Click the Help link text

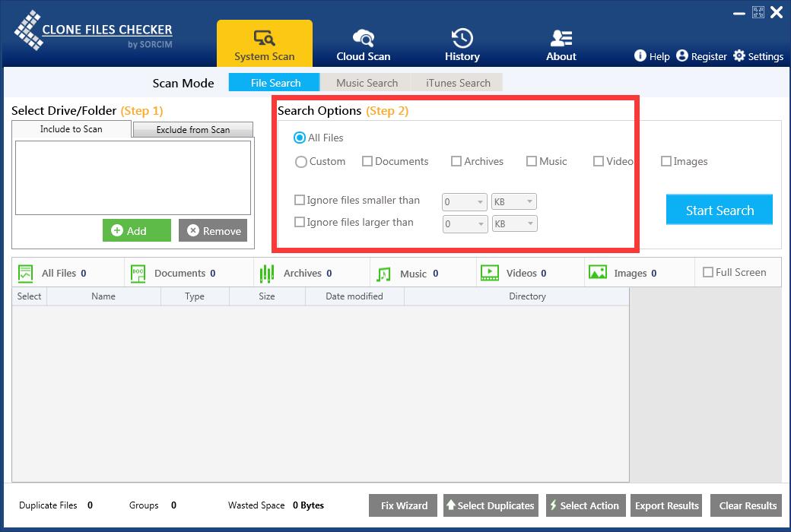point(659,56)
